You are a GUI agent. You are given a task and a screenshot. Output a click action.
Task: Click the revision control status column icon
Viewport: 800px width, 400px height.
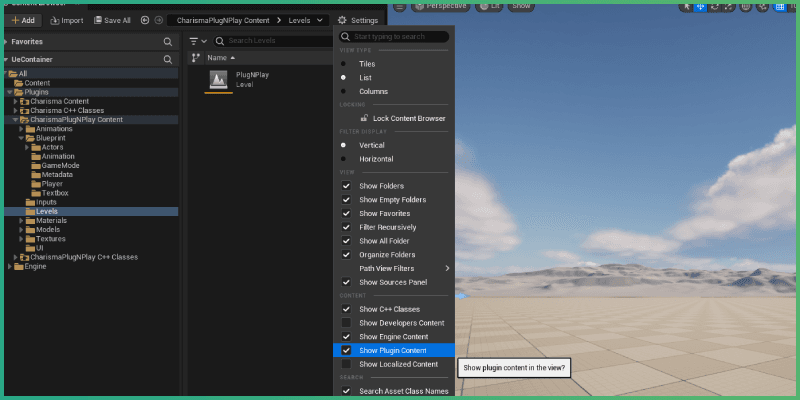click(x=195, y=58)
